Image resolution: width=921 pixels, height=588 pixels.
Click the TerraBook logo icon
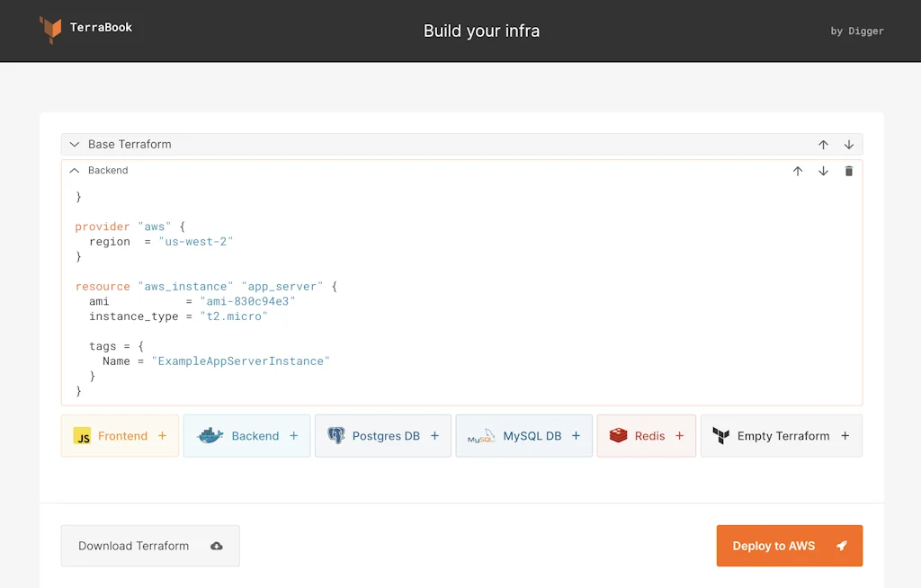click(50, 29)
